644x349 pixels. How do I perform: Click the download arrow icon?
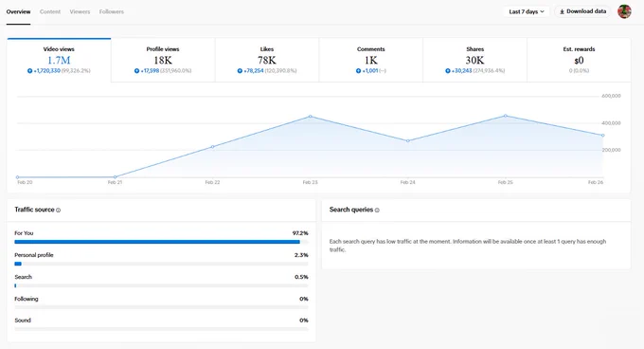(562, 11)
